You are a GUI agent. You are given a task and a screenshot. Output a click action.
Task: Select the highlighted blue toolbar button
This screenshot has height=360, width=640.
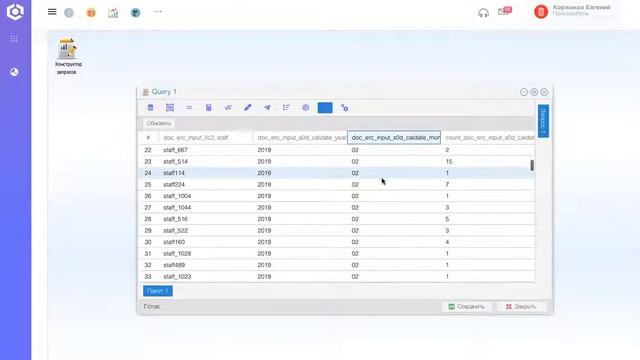coord(325,108)
